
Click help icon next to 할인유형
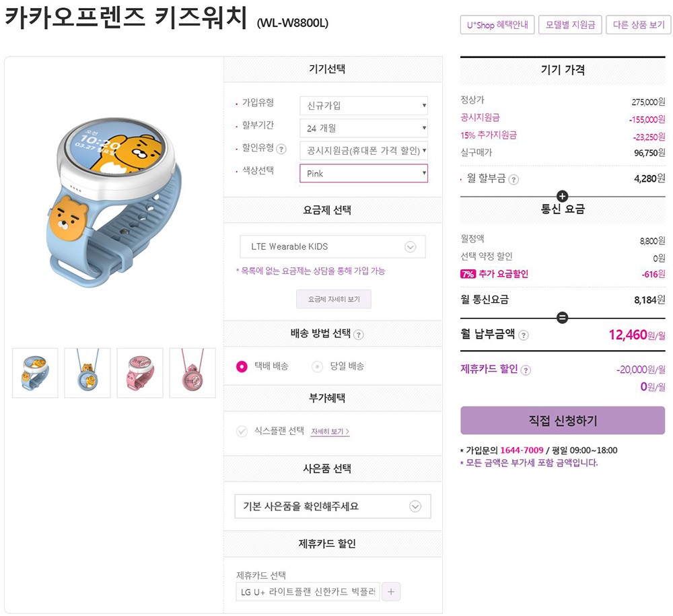[x=281, y=149]
